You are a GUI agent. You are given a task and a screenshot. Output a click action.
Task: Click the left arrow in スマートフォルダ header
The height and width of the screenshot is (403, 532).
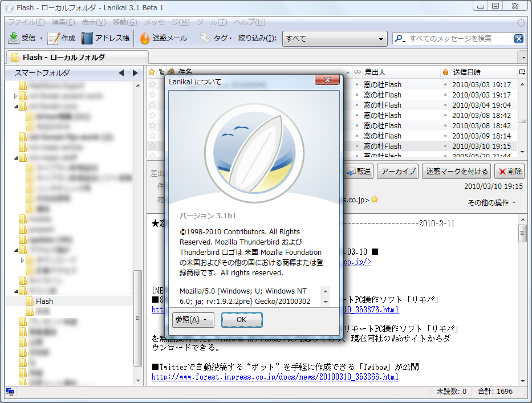coord(120,72)
